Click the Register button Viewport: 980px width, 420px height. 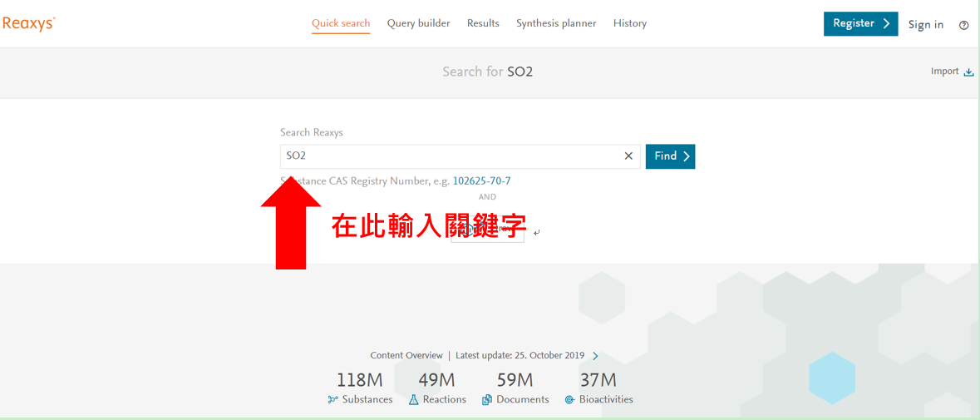click(860, 24)
